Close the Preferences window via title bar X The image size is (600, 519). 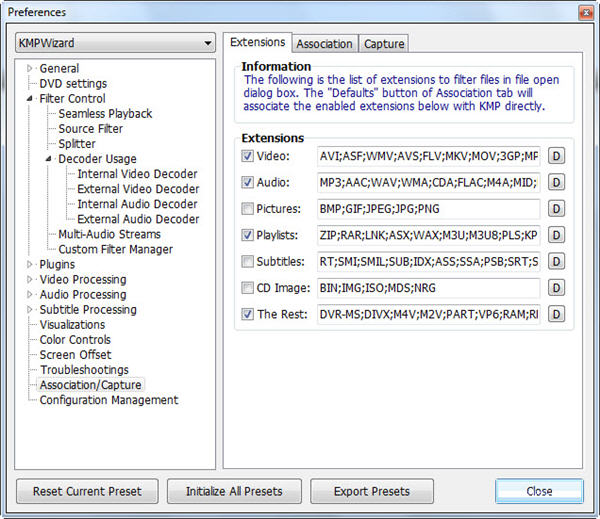pos(583,12)
